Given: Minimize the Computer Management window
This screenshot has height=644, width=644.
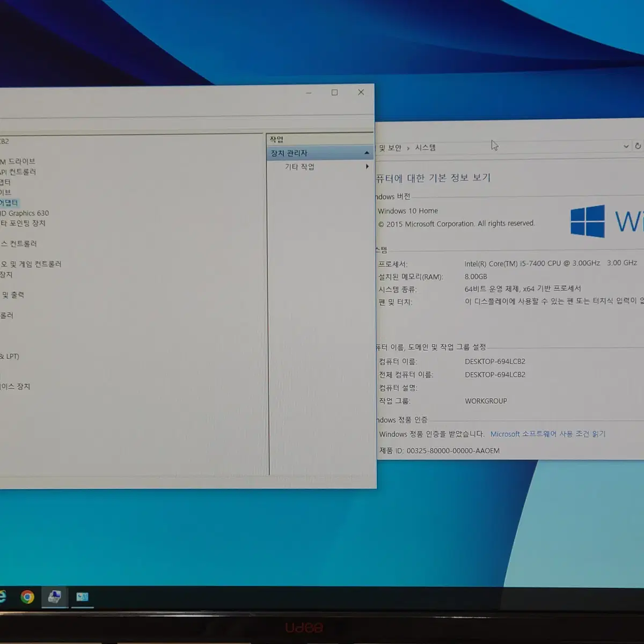Looking at the screenshot, I should click(x=309, y=93).
